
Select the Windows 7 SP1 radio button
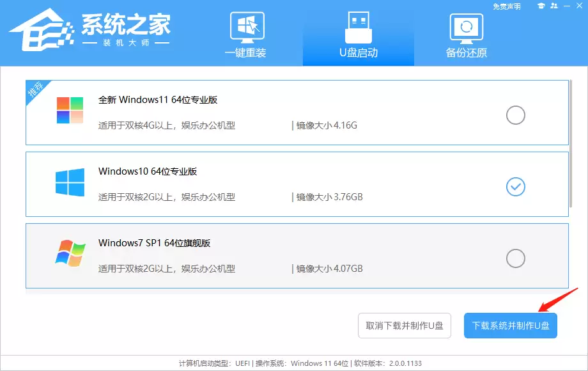point(515,258)
